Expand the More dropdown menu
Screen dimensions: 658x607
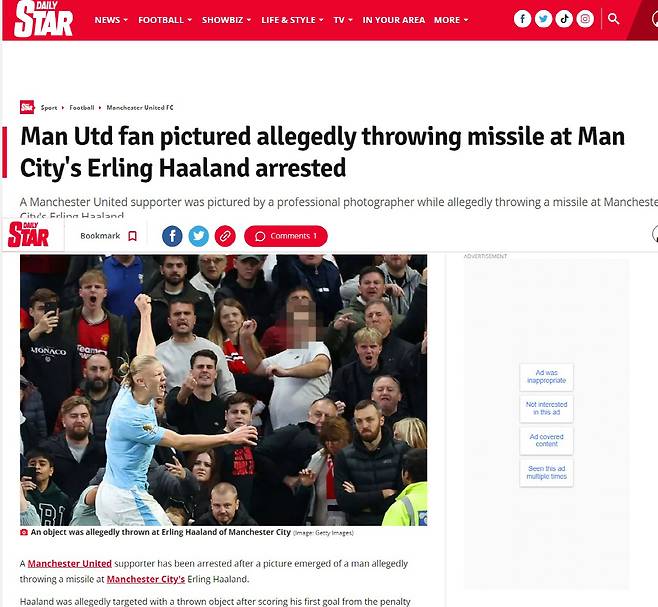[x=451, y=20]
